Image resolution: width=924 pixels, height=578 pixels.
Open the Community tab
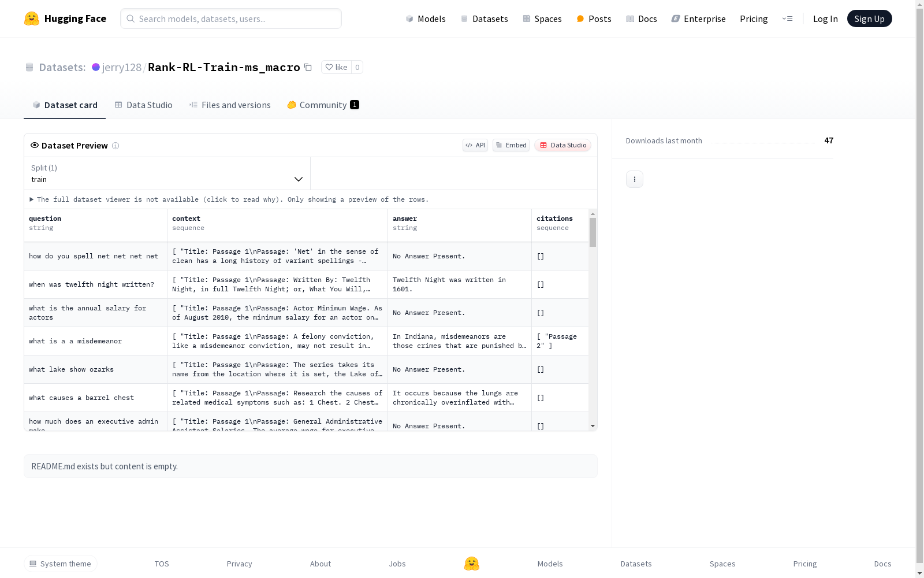pos(323,105)
